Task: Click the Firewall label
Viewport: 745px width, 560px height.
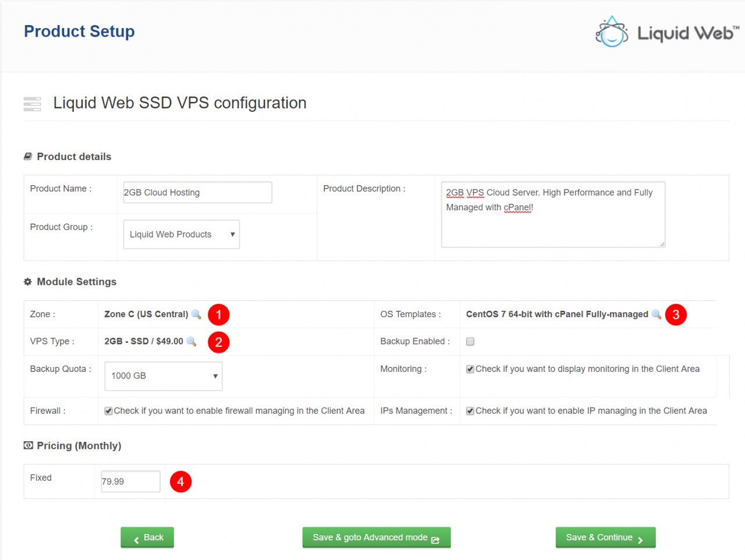Action: [x=48, y=411]
